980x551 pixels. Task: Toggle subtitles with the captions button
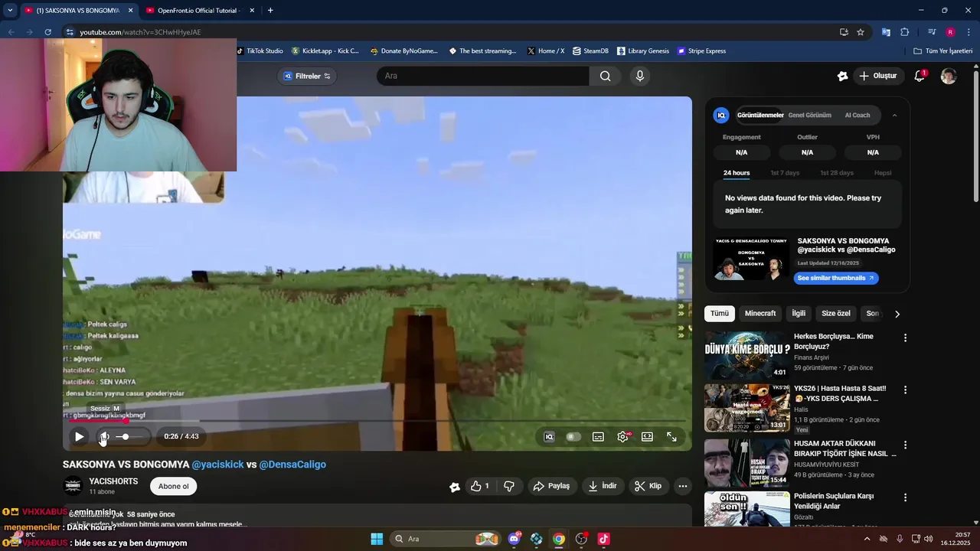(x=598, y=436)
